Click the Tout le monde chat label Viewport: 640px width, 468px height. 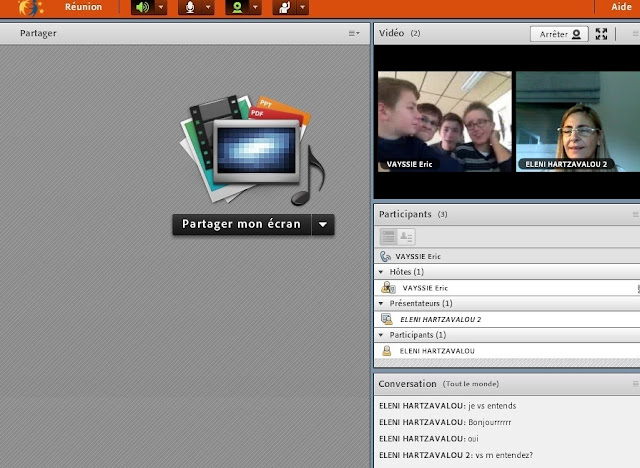point(471,384)
